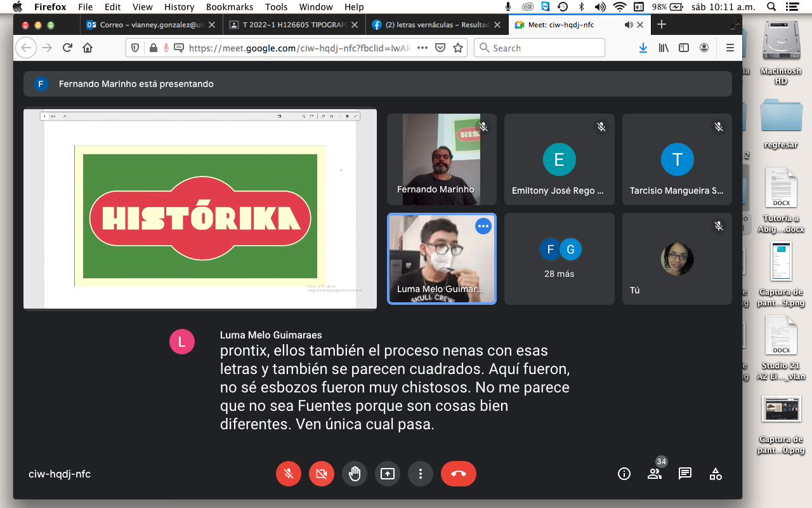Open the chat panel icon

[684, 474]
